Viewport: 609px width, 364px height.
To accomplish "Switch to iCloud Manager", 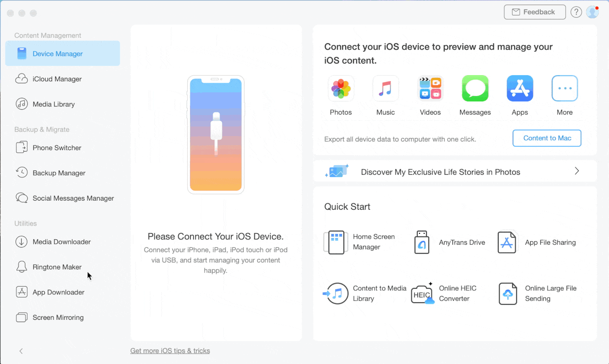I will click(62, 79).
